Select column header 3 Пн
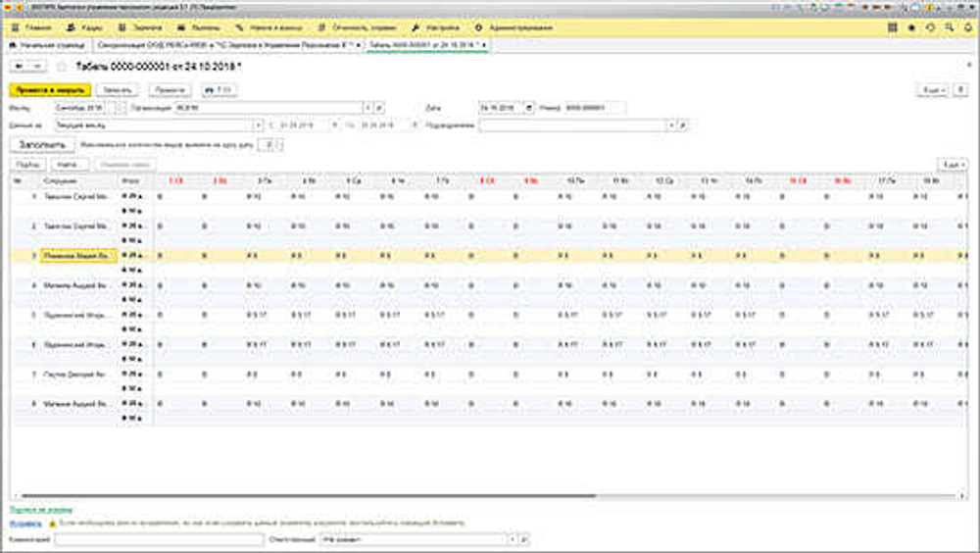This screenshot has height=553, width=980. tap(265, 180)
